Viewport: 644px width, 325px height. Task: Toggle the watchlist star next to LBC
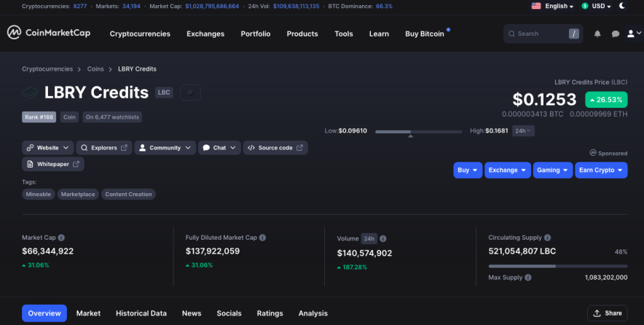click(190, 93)
